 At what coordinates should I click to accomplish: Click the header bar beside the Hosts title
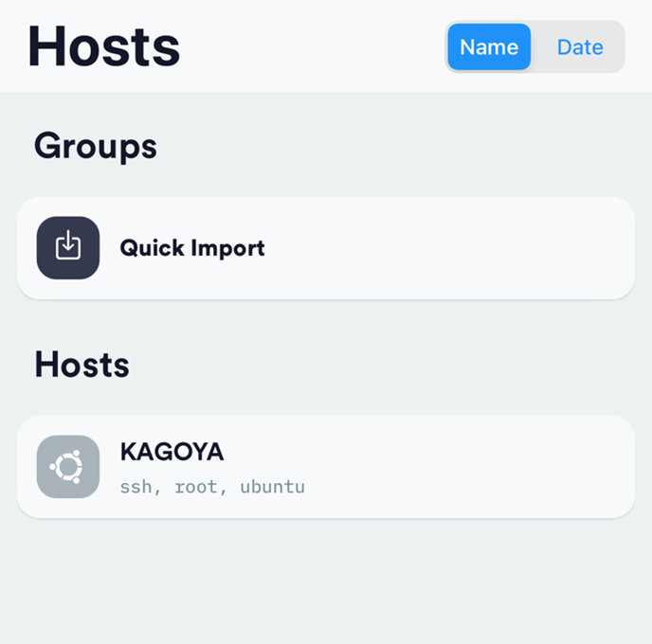[313, 45]
